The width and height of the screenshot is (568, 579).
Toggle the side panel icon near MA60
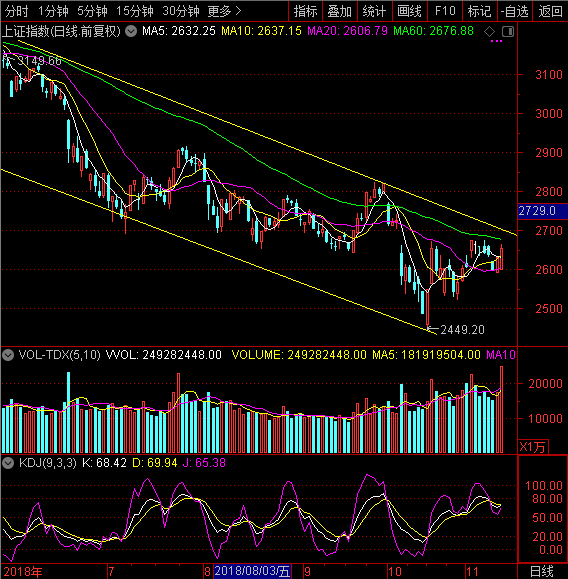508,32
